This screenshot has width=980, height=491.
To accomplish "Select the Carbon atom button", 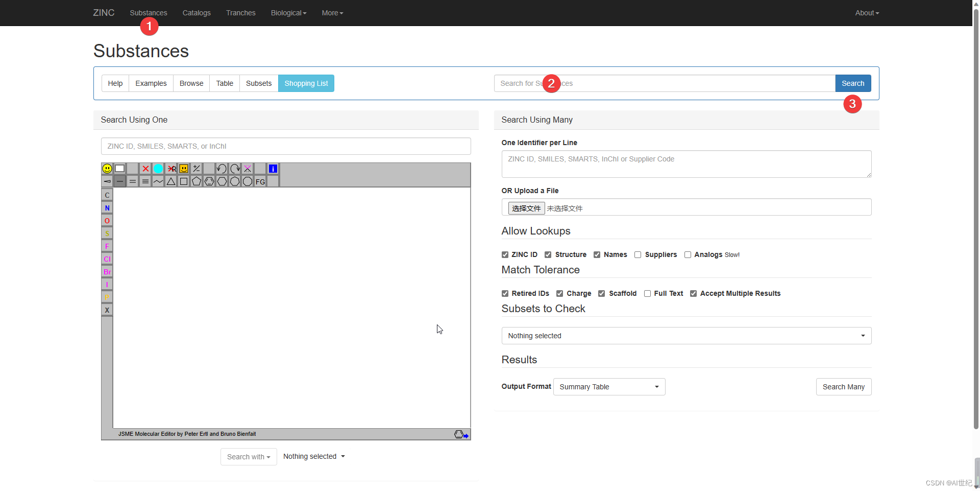I will (107, 195).
